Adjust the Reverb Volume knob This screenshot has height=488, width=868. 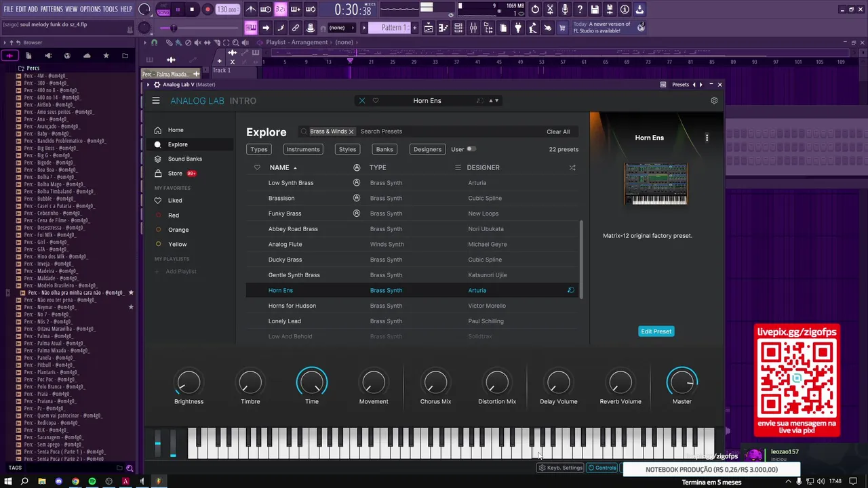[620, 382]
